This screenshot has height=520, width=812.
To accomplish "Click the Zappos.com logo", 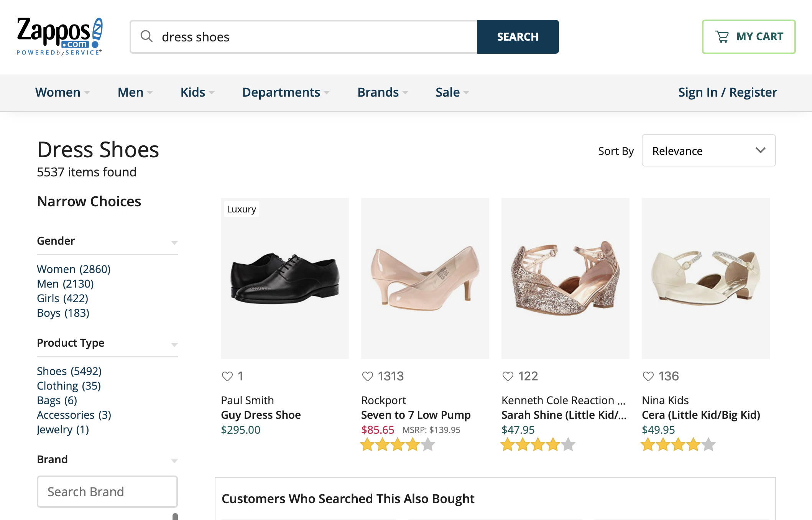I will click(60, 36).
